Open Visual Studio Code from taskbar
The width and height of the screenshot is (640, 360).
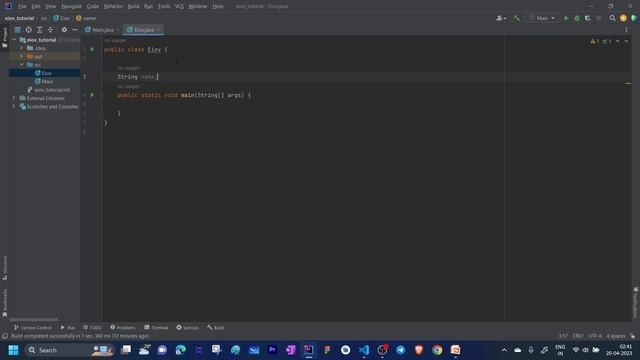pos(364,350)
